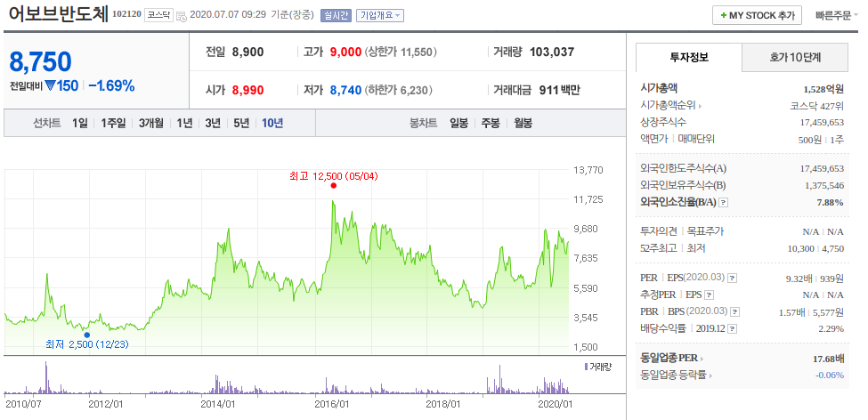Click the 2014/01 axis label
868x420 pixels.
(217, 404)
